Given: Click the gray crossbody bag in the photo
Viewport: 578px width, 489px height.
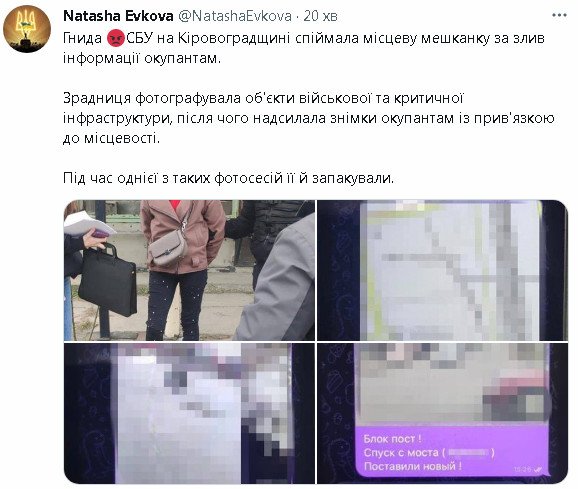Looking at the screenshot, I should coord(168,249).
